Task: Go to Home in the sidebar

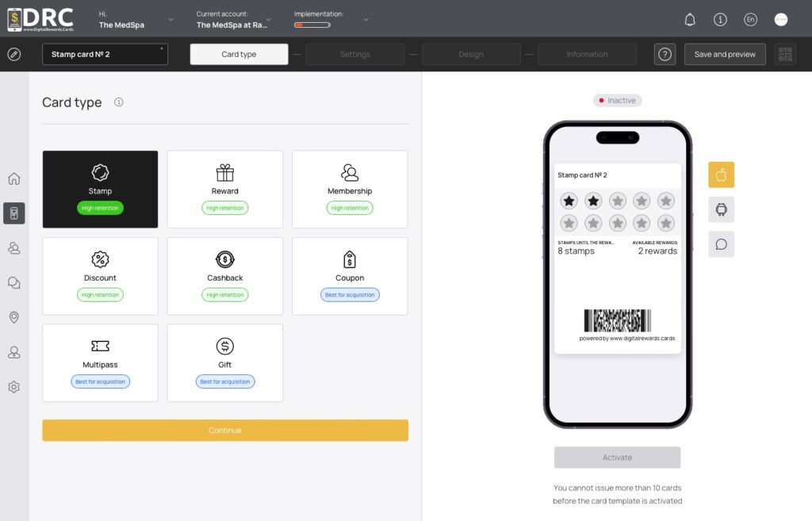Action: pos(14,178)
